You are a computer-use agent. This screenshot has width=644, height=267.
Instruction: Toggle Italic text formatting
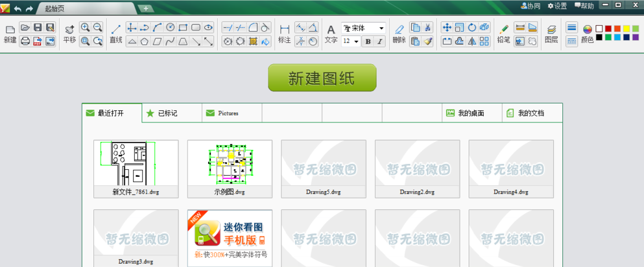coord(379,41)
